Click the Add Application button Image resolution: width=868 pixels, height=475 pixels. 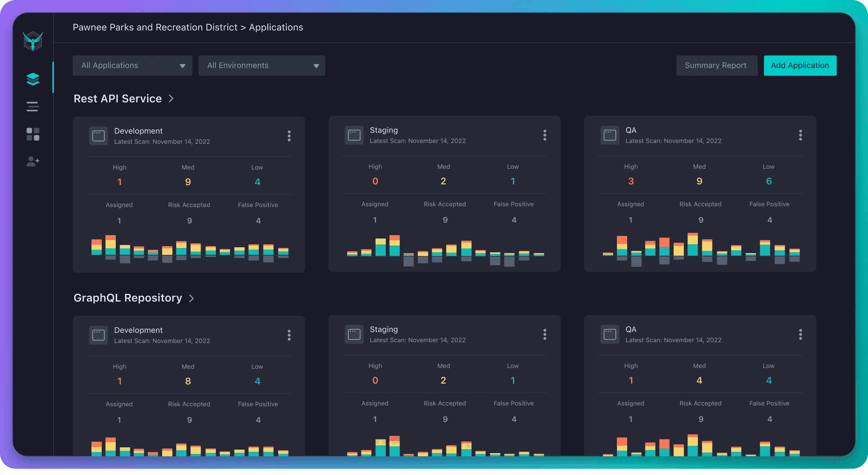click(x=800, y=65)
